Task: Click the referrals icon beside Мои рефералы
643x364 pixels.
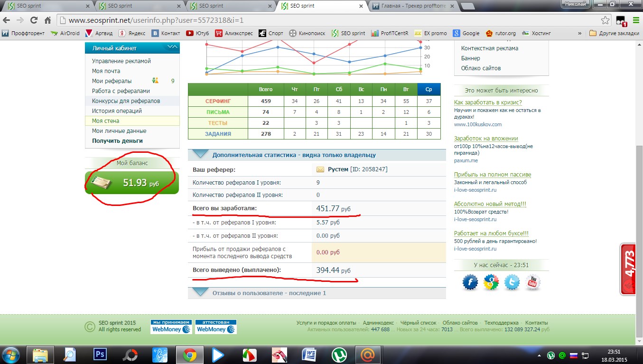Action: (155, 81)
